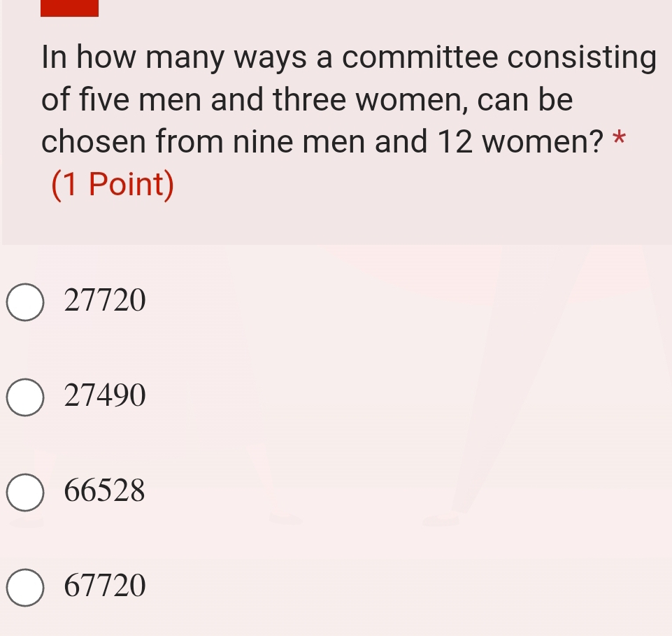The width and height of the screenshot is (672, 636).
Task: Click the text '27720' next to its circle
Action: pyautogui.click(x=103, y=301)
